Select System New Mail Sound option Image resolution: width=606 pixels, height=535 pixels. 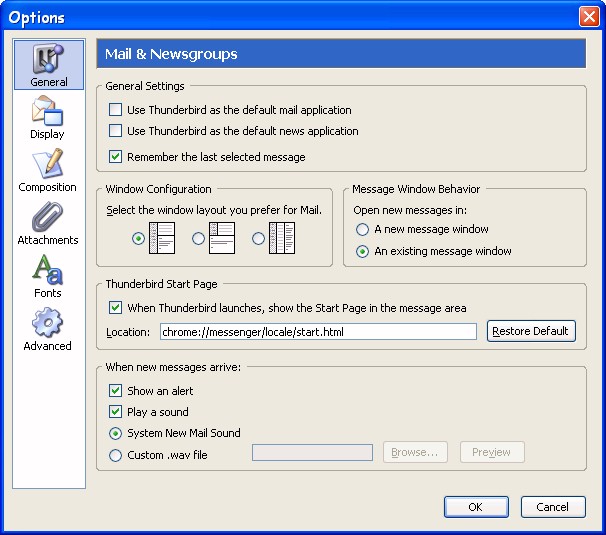(x=115, y=433)
